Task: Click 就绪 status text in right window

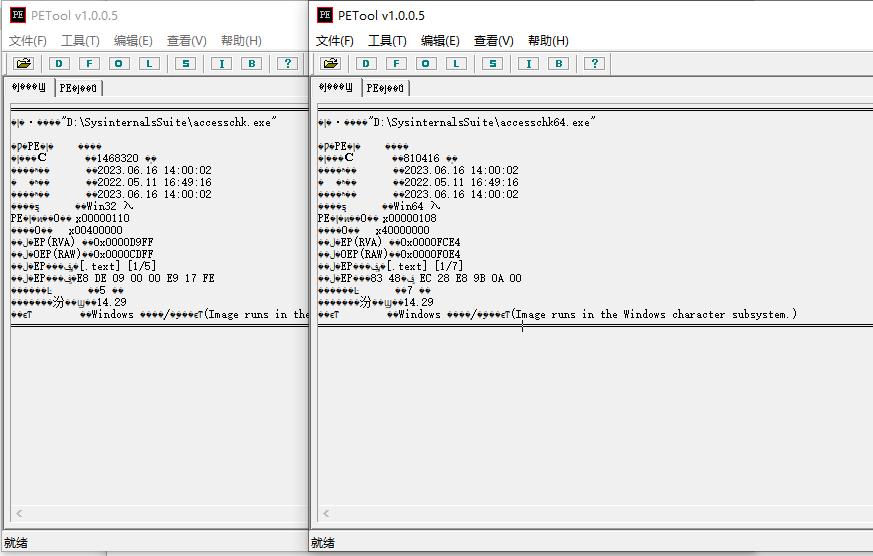Action: click(323, 543)
